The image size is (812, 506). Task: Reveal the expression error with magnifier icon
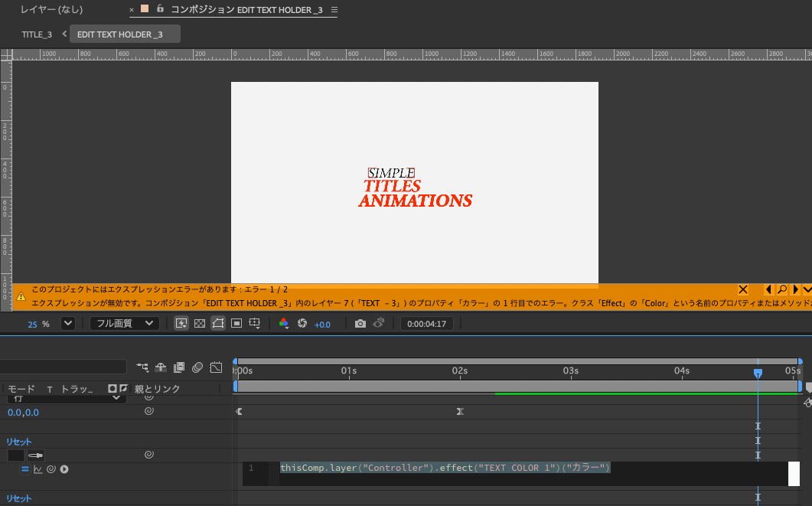pos(781,289)
